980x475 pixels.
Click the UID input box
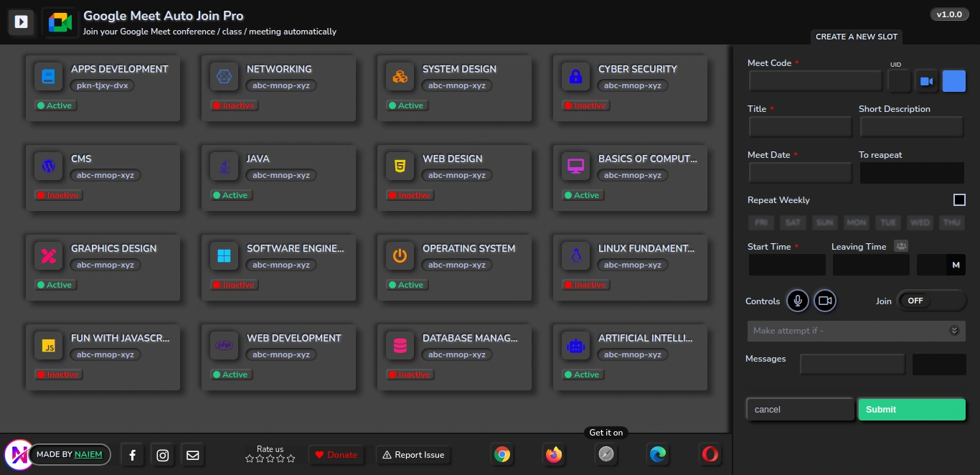[x=899, y=81]
